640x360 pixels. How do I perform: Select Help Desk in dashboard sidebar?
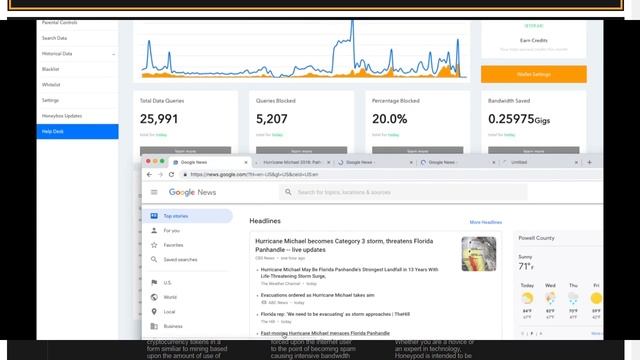coord(78,131)
